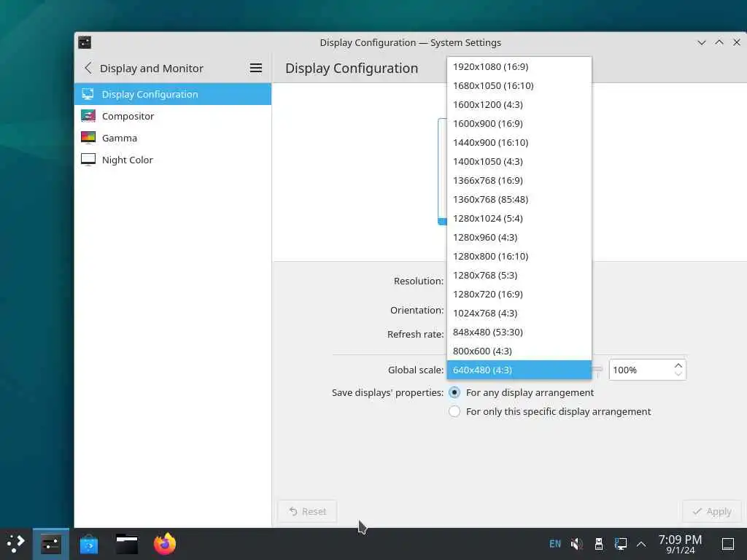Open the removable devices tray icon
747x560 pixels.
click(x=599, y=544)
